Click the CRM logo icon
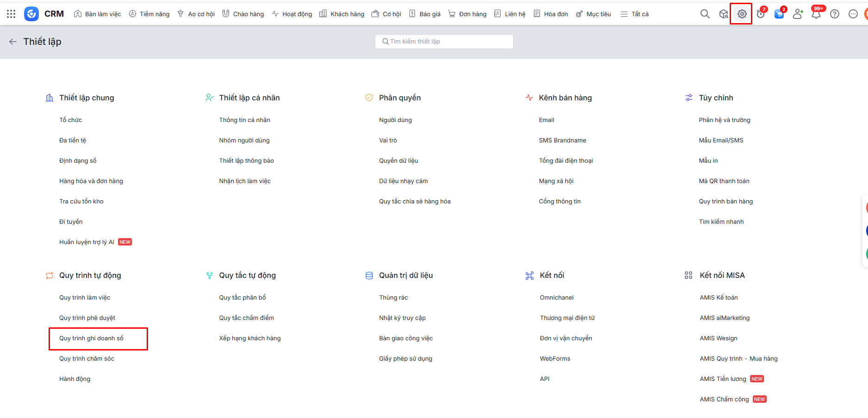The height and width of the screenshot is (418, 868). (x=31, y=14)
